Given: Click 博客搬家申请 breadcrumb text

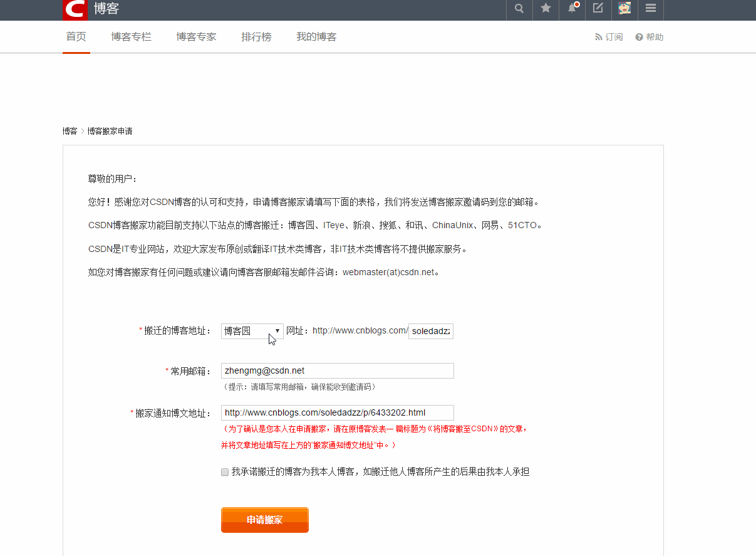Looking at the screenshot, I should (x=110, y=131).
